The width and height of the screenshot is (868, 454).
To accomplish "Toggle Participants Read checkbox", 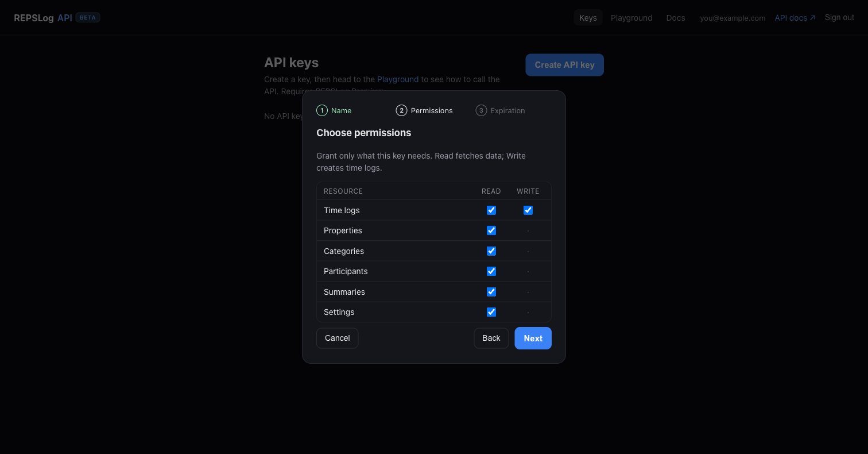I will 491,271.
